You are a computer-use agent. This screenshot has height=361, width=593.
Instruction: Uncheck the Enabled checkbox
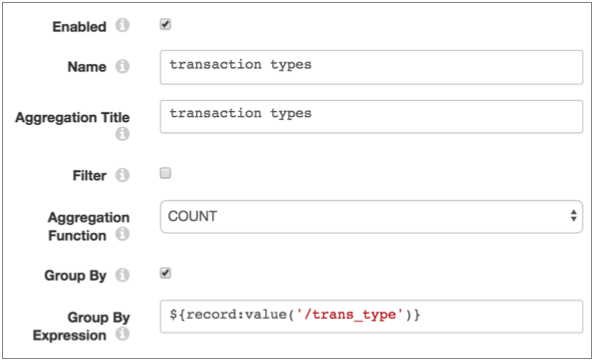click(x=165, y=25)
